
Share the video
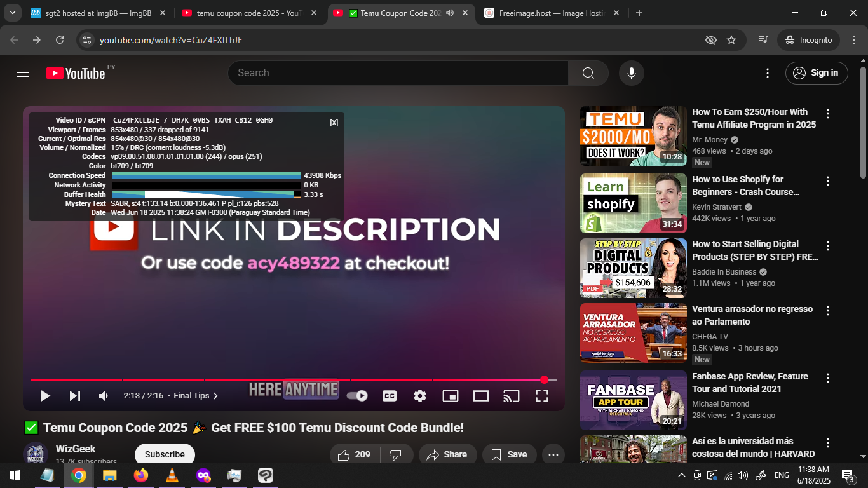coord(448,454)
